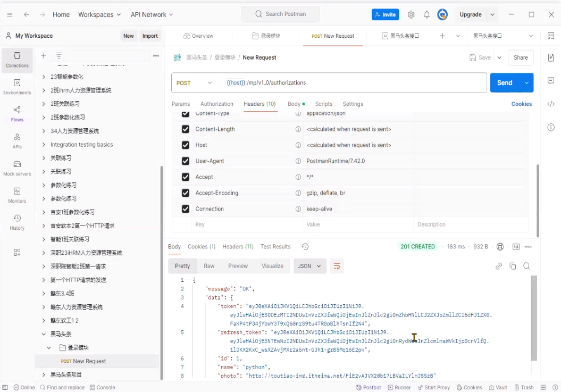Image resolution: width=561 pixels, height=392 pixels.
Task: Toggle line wrap icon in response toolbar
Action: pos(337,266)
